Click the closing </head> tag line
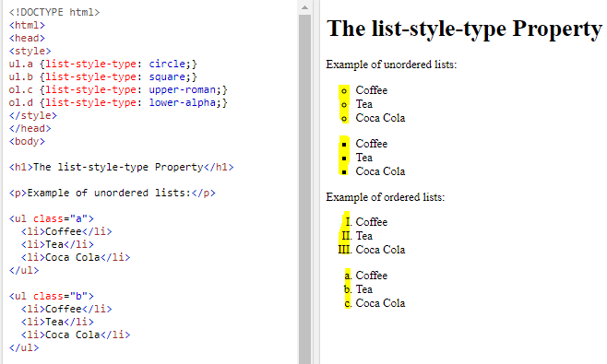Screen dimensions: 607x364 coord(30,128)
